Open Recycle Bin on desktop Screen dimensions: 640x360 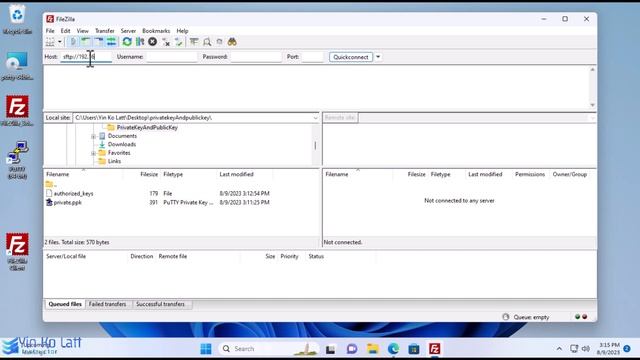(x=17, y=19)
